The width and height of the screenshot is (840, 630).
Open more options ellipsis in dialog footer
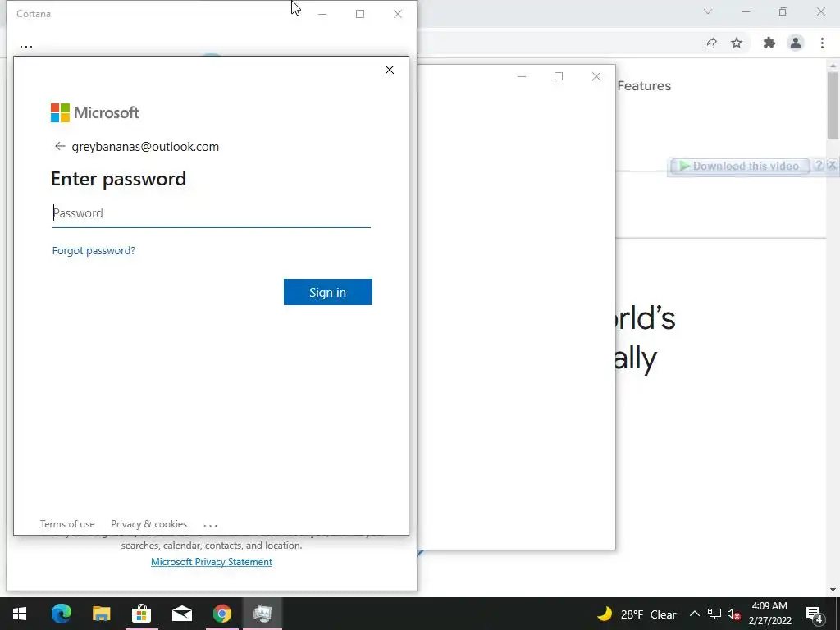point(211,525)
